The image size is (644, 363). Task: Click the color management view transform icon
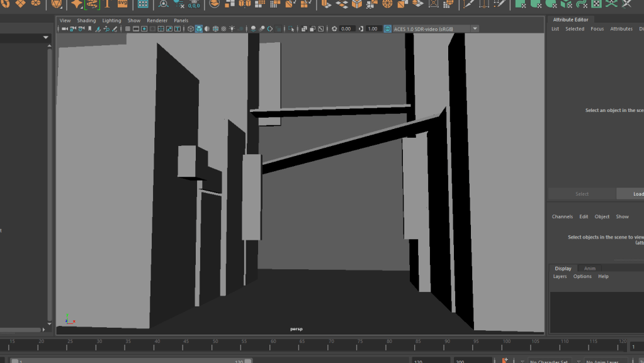point(386,29)
